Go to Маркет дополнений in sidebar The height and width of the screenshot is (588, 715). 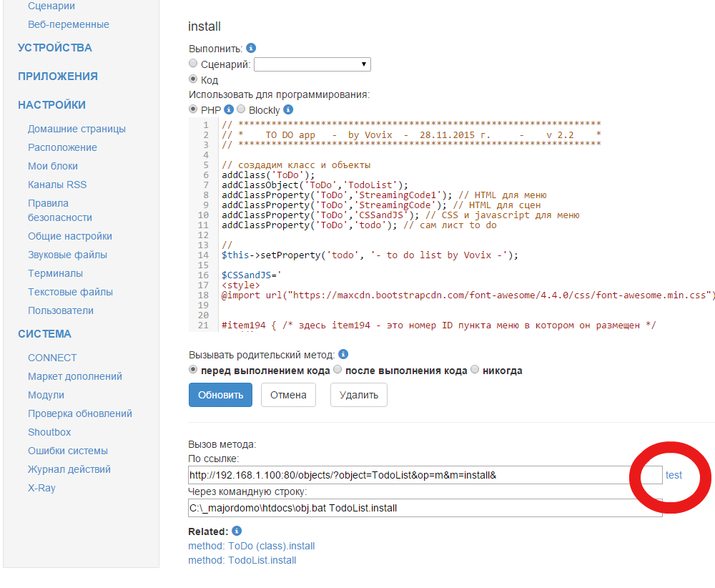75,376
